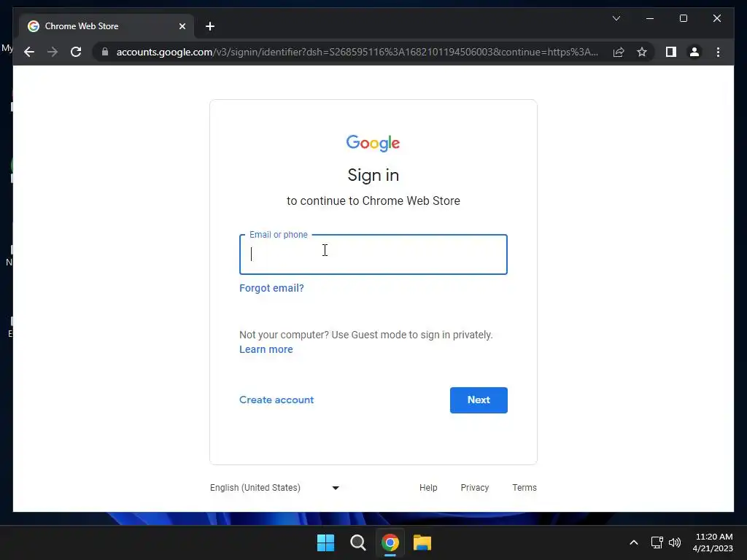
Task: Click the address bar URL
Action: pos(356,52)
